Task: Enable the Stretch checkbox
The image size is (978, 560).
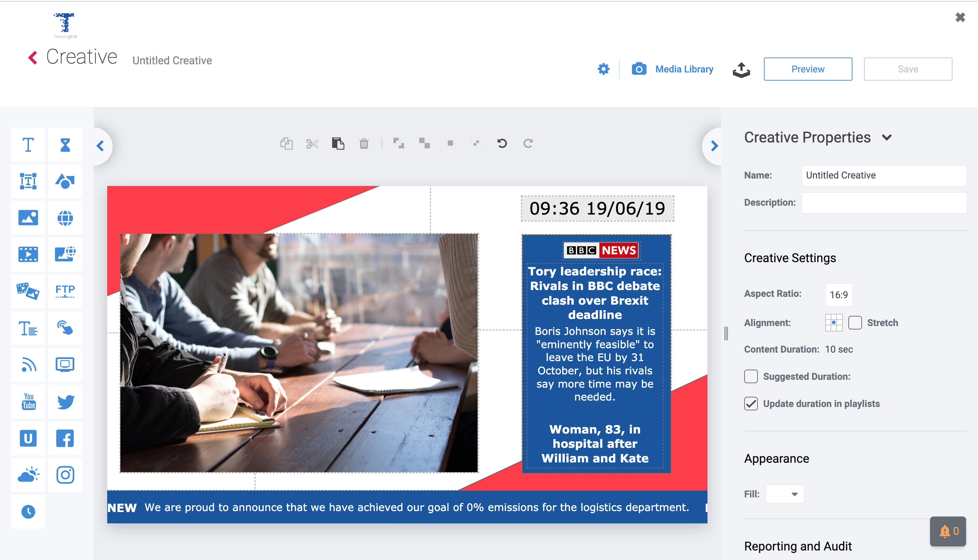Action: 855,323
